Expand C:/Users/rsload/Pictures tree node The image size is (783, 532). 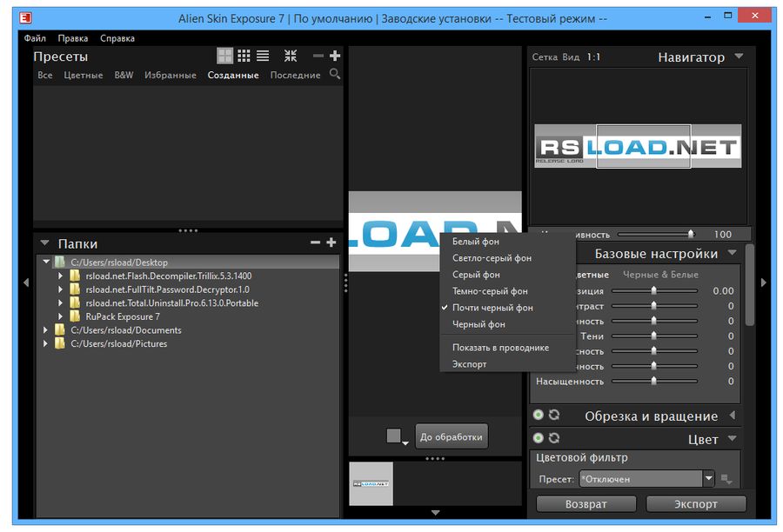(x=45, y=343)
